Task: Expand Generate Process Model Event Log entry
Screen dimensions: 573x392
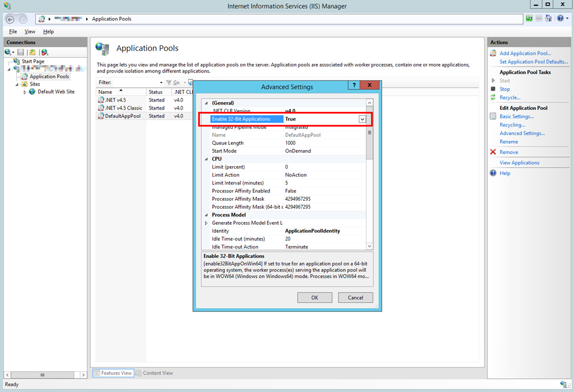Action: (x=206, y=223)
